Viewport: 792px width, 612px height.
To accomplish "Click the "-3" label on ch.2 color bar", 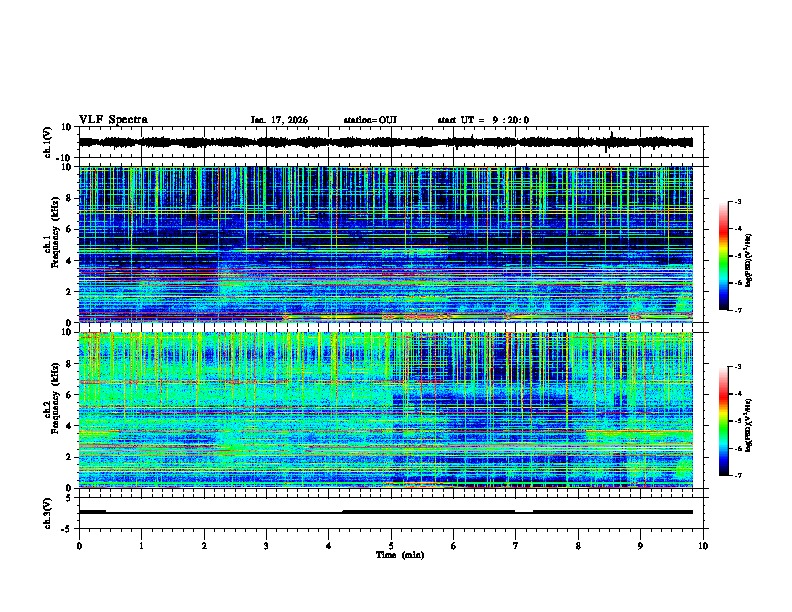I will [738, 367].
